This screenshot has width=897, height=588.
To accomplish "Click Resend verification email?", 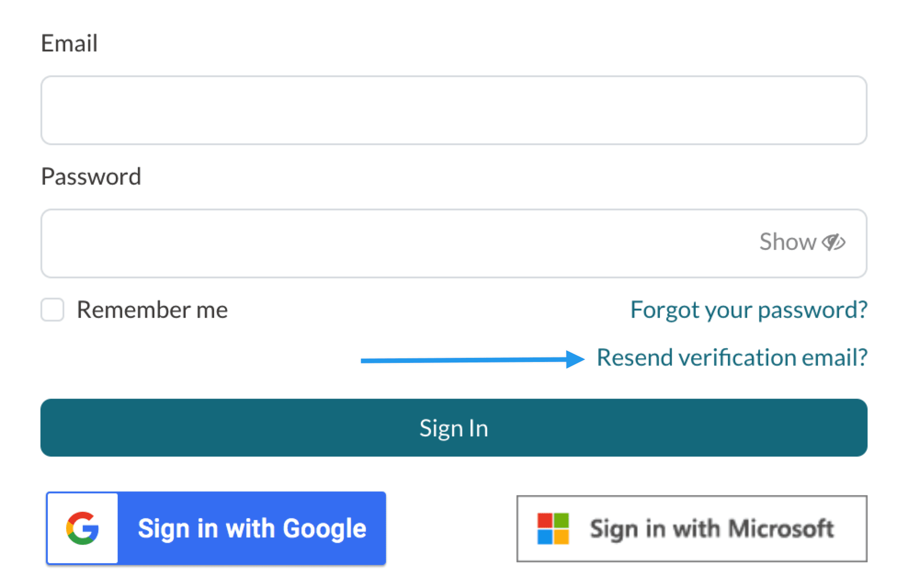I will [732, 358].
